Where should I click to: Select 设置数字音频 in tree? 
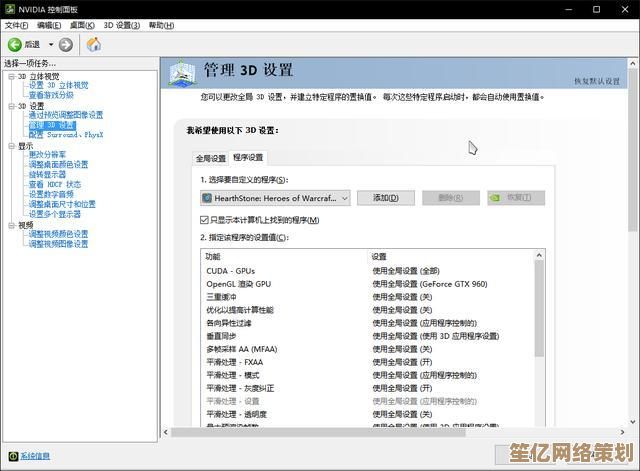click(51, 194)
